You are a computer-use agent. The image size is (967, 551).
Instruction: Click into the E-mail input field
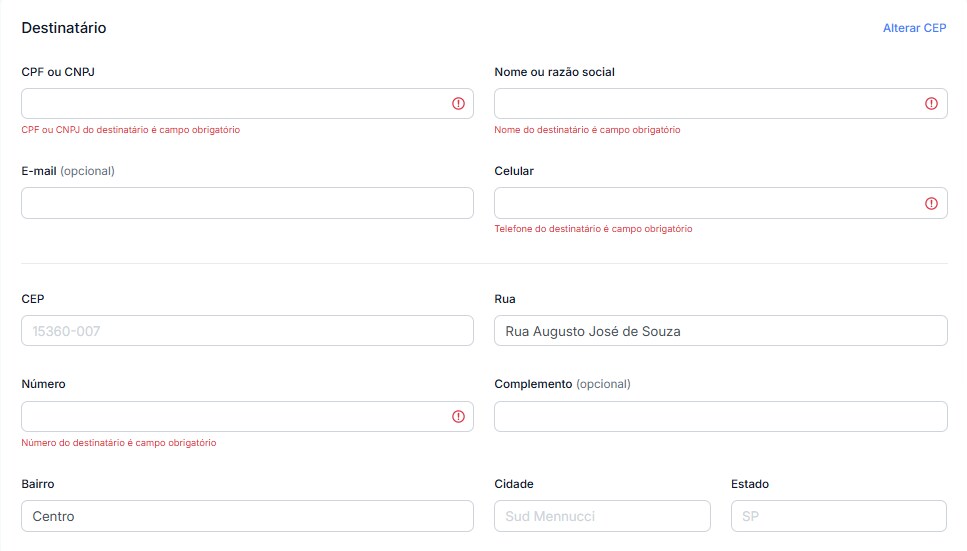pyautogui.click(x=247, y=203)
